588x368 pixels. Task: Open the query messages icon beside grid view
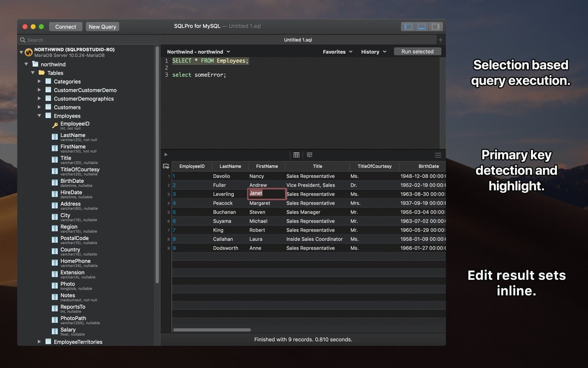point(309,155)
